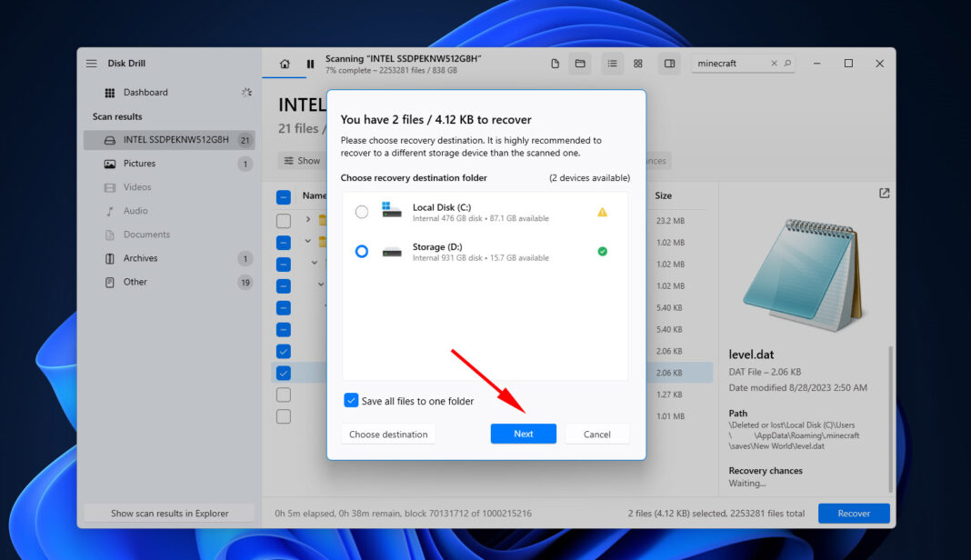971x560 pixels.
Task: Click the Home icon in the toolbar
Action: (x=285, y=64)
